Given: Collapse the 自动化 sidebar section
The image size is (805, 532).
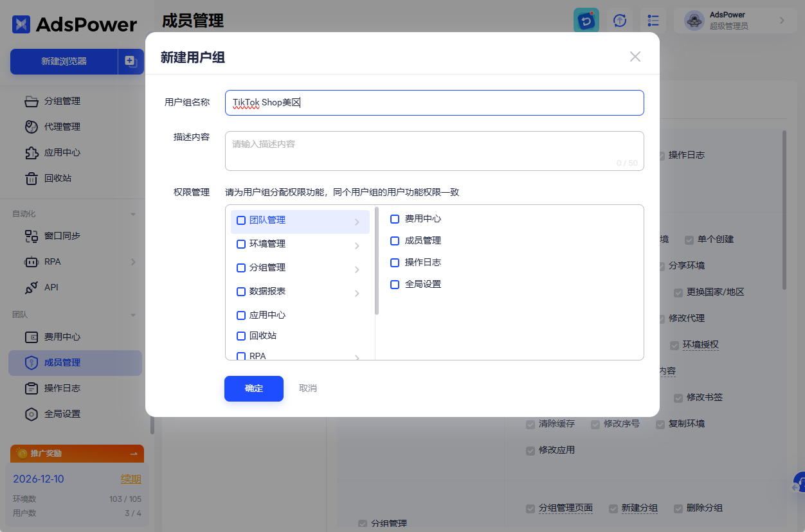Looking at the screenshot, I should click(x=134, y=214).
